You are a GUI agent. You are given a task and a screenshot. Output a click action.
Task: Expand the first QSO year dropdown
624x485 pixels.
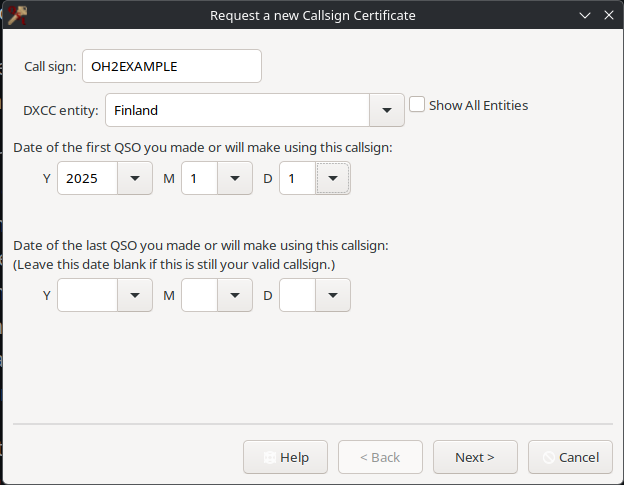[135, 179]
